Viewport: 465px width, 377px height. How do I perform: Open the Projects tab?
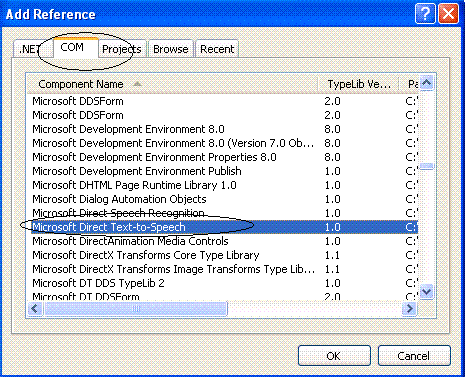122,49
